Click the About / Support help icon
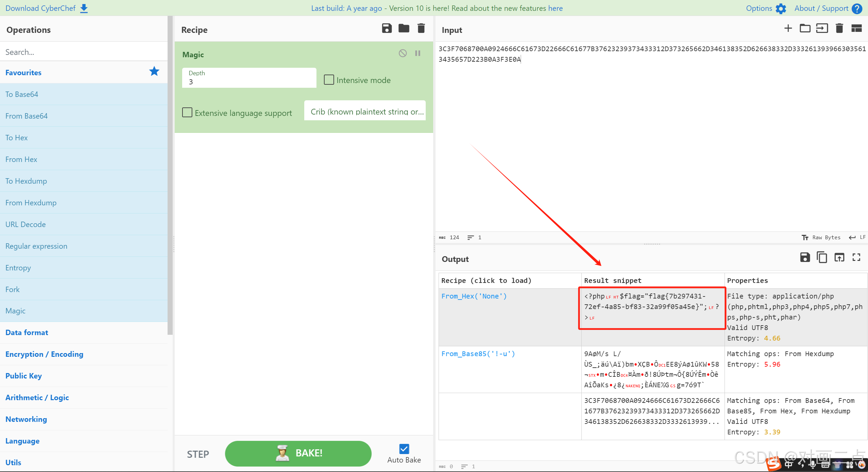The width and height of the screenshot is (868, 472). 857,8
